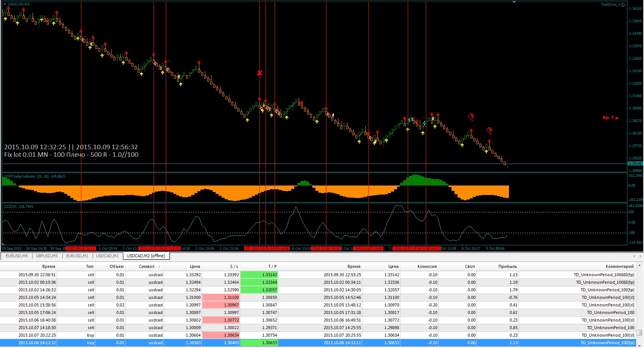Click the red 2015.09.30 22:11 time-axis label
Screen dimensions: 644x348
click(x=81, y=249)
